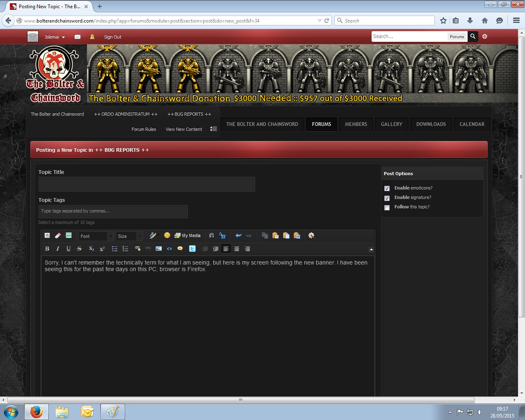Disable the Enable emoticons checkbox
525x420 pixels.
coord(387,188)
